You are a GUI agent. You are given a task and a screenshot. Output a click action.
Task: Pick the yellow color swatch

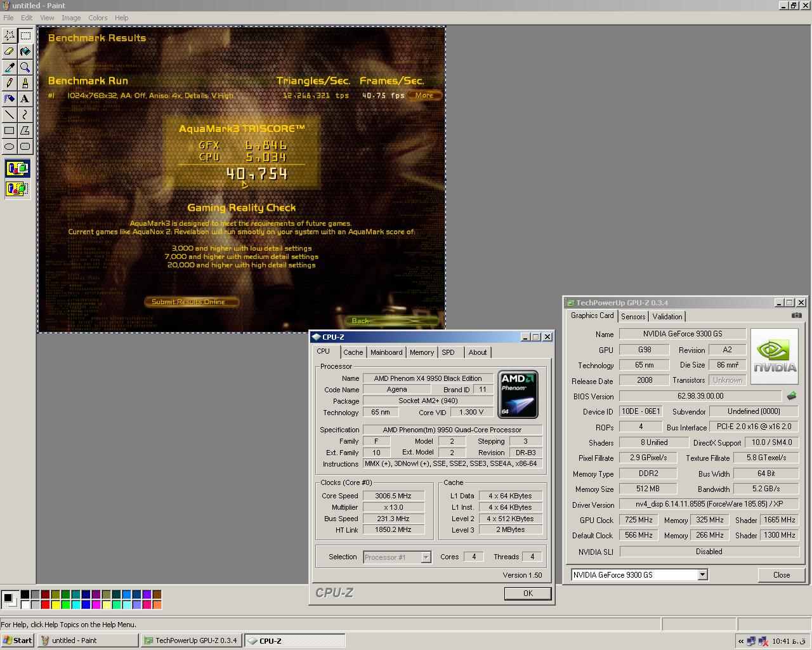click(55, 605)
